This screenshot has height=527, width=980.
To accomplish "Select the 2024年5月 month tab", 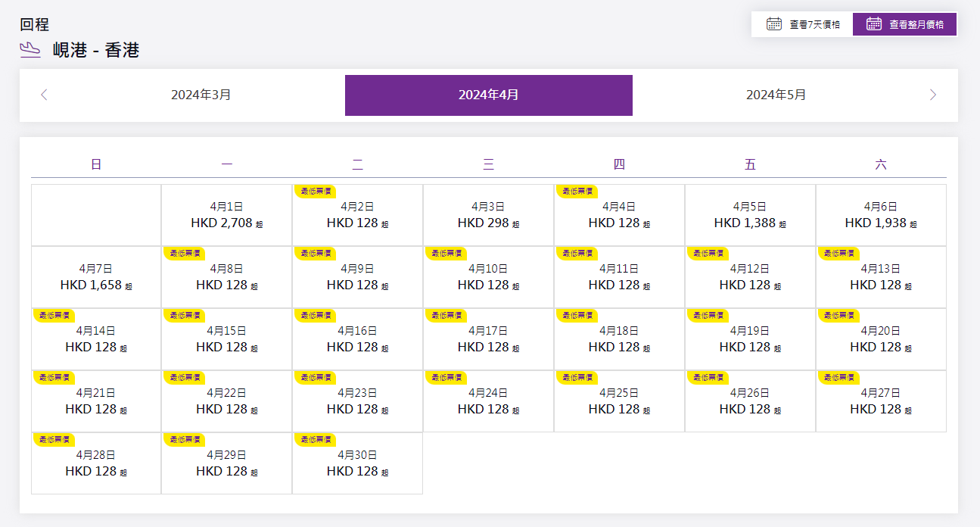I will 776,95.
